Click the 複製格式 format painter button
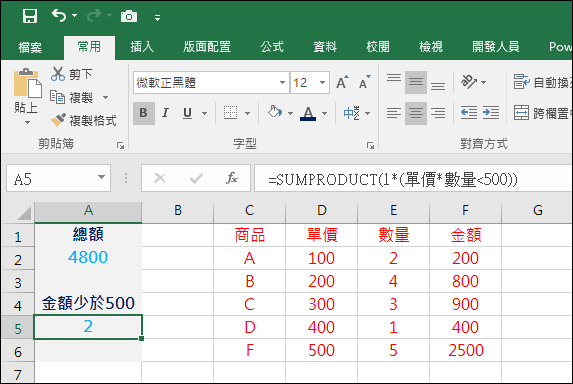573x384 pixels. point(83,120)
